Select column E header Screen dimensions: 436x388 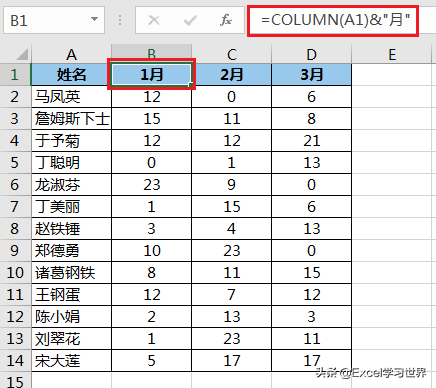pos(392,54)
